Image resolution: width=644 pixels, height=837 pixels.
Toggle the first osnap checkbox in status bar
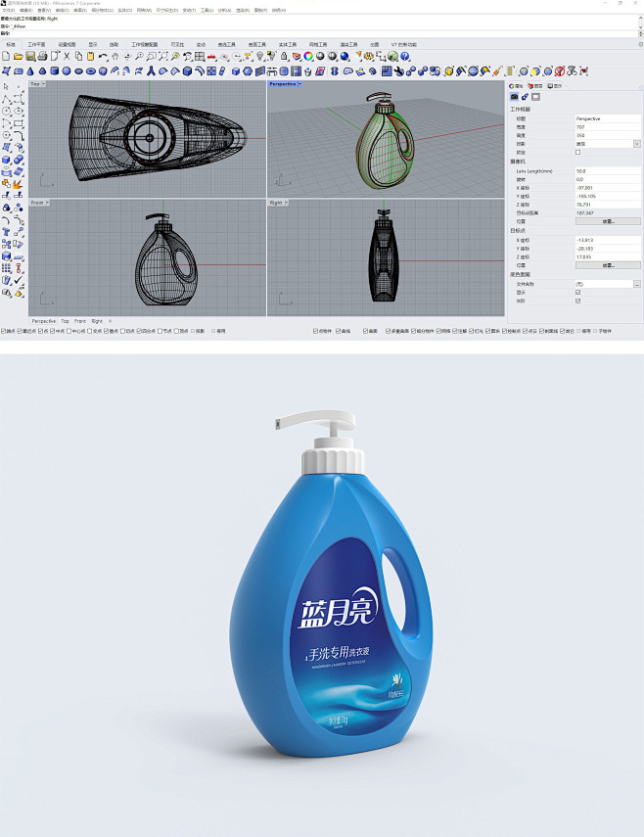[x=4, y=331]
